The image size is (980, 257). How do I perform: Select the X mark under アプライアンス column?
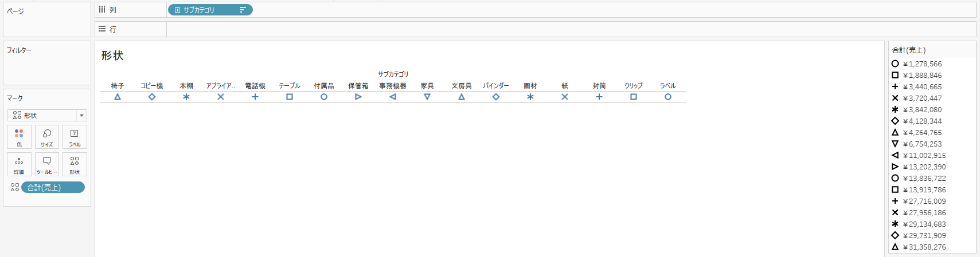[221, 97]
